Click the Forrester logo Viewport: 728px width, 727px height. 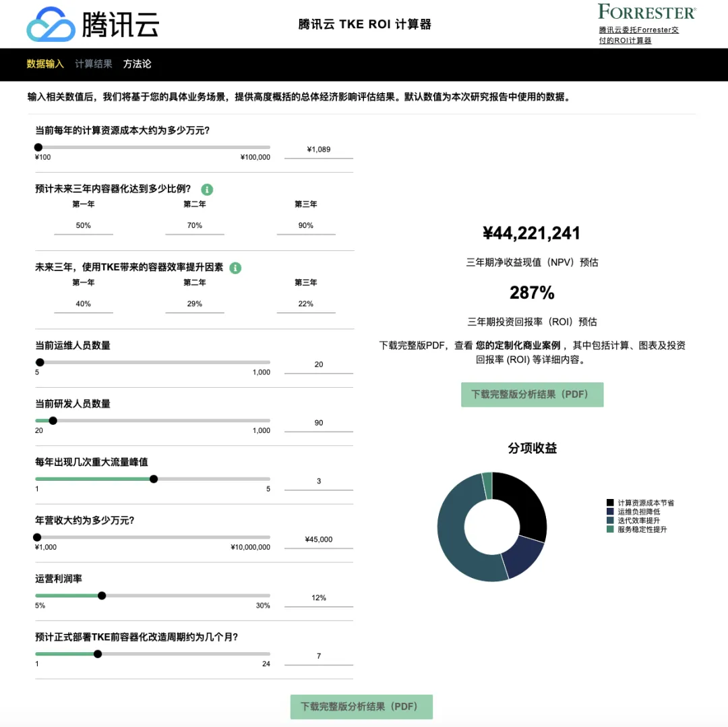[x=646, y=11]
